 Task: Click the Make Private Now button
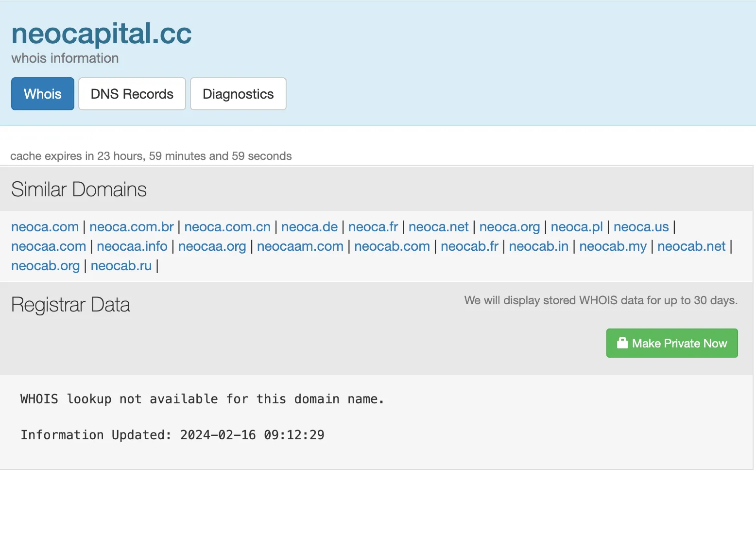click(672, 343)
